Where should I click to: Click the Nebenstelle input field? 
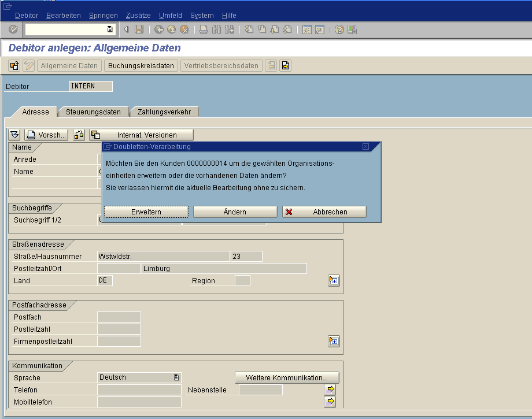tap(261, 390)
